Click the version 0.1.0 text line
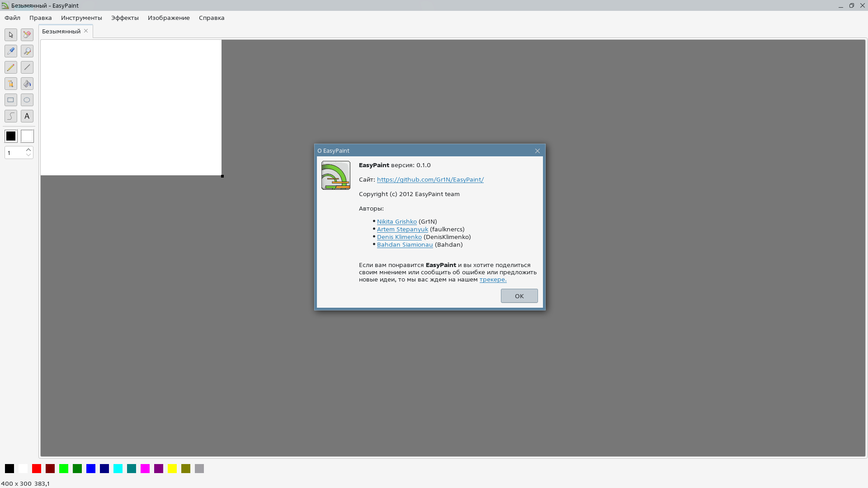The width and height of the screenshot is (868, 488). pos(395,165)
